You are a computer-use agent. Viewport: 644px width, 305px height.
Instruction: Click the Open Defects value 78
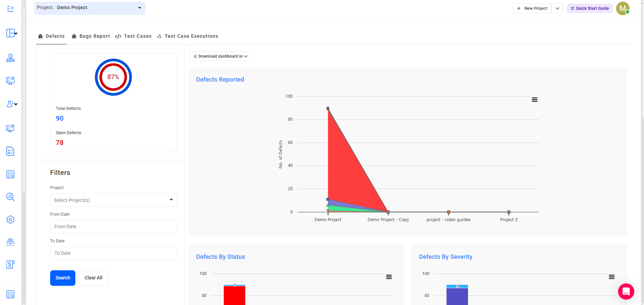coord(60,143)
